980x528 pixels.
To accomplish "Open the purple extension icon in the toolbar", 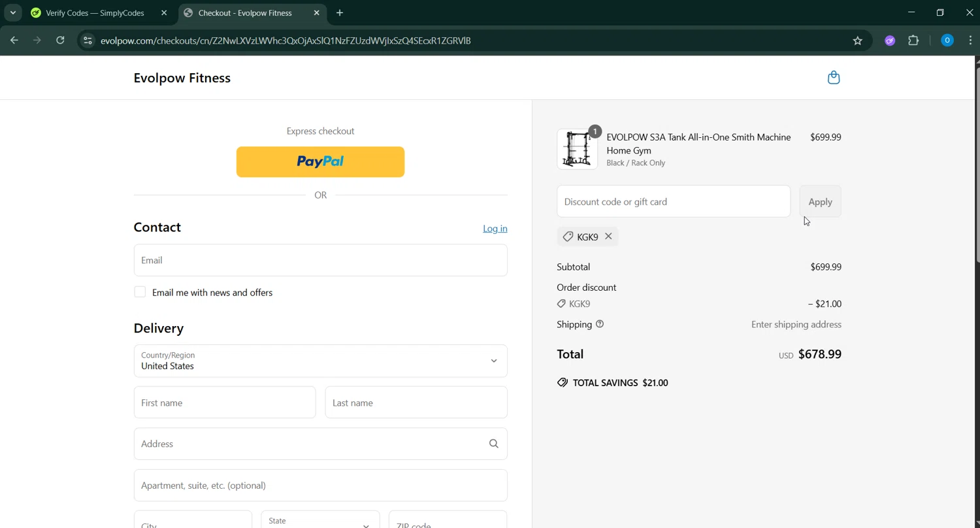I will tap(890, 41).
